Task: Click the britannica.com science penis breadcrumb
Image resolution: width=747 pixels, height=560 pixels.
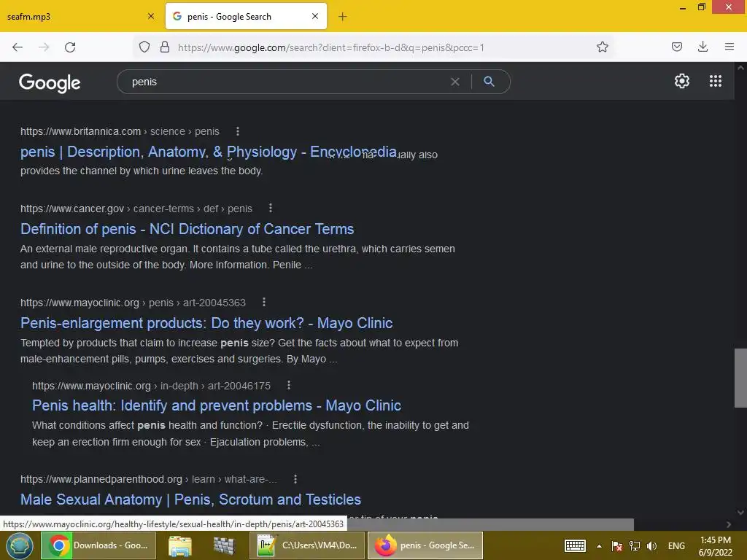Action: 120,131
